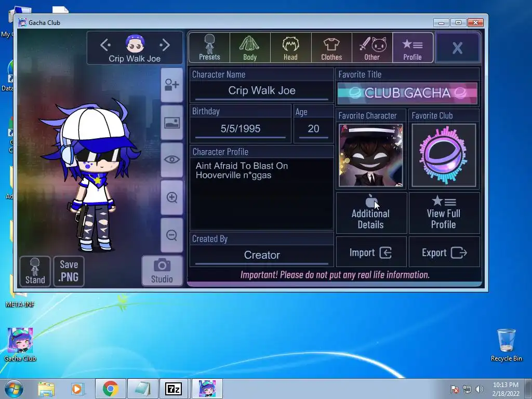532x399 pixels.
Task: Open the Studio camera button
Action: pyautogui.click(x=162, y=271)
